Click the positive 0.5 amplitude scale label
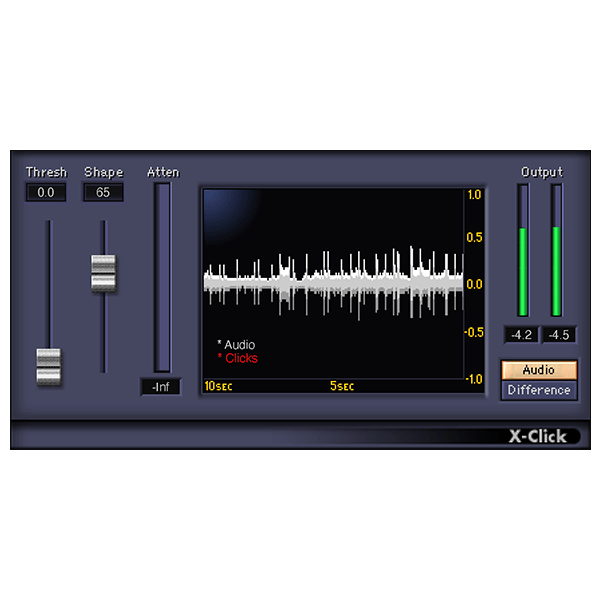600x600 pixels. (474, 238)
